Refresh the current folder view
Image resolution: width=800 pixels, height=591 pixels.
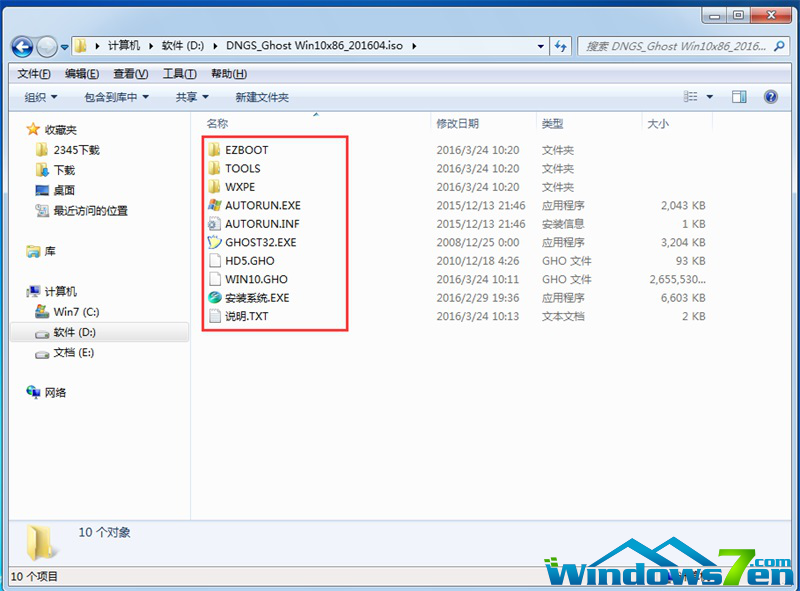click(x=561, y=46)
